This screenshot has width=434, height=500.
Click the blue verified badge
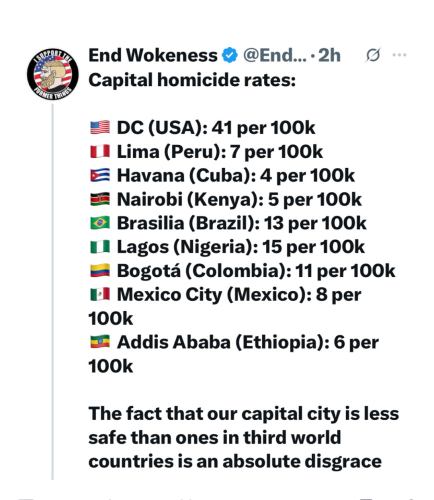point(230,55)
